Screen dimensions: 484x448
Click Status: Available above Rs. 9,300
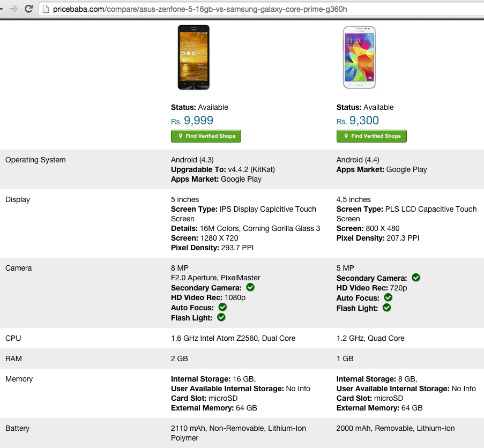365,107
